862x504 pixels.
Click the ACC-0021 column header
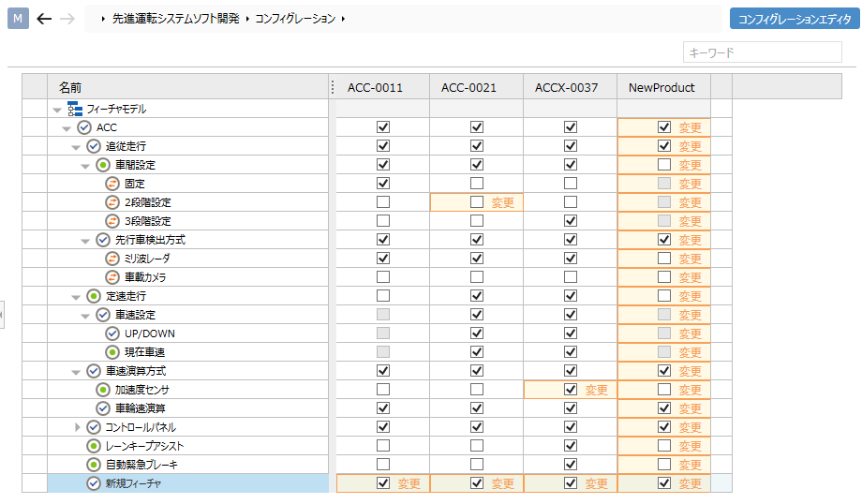(477, 87)
